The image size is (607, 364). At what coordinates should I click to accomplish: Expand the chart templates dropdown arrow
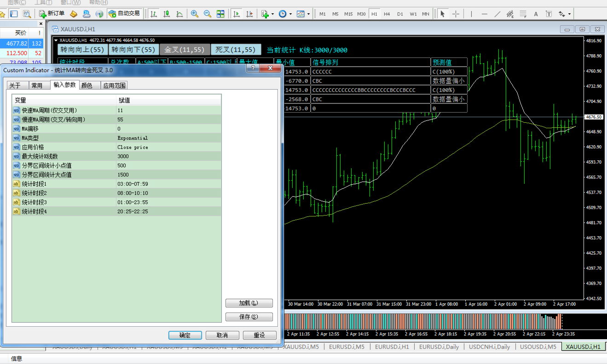(x=308, y=14)
